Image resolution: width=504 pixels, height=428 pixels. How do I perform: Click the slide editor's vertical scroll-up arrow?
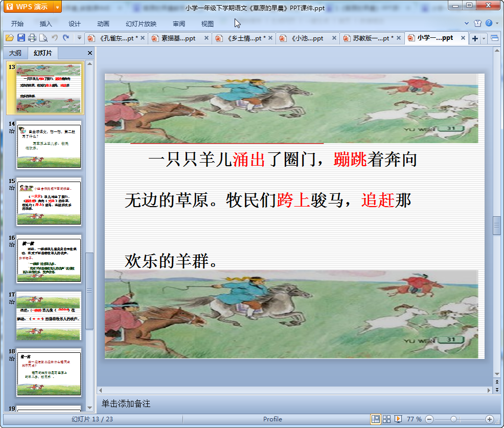coord(497,51)
